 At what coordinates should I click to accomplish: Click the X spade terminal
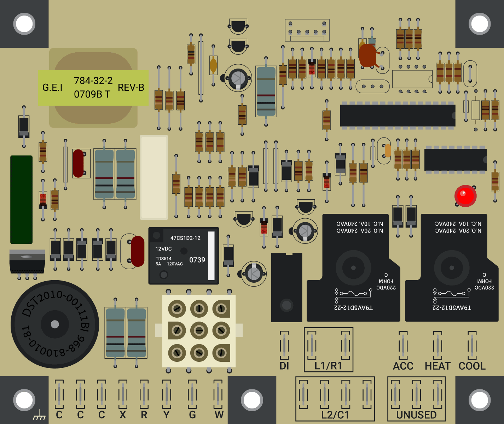(123, 394)
